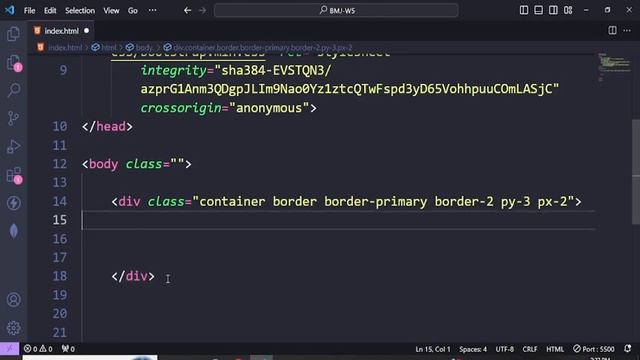This screenshot has width=640, height=360.
Task: Click the px-2 class name
Action: [552, 201]
